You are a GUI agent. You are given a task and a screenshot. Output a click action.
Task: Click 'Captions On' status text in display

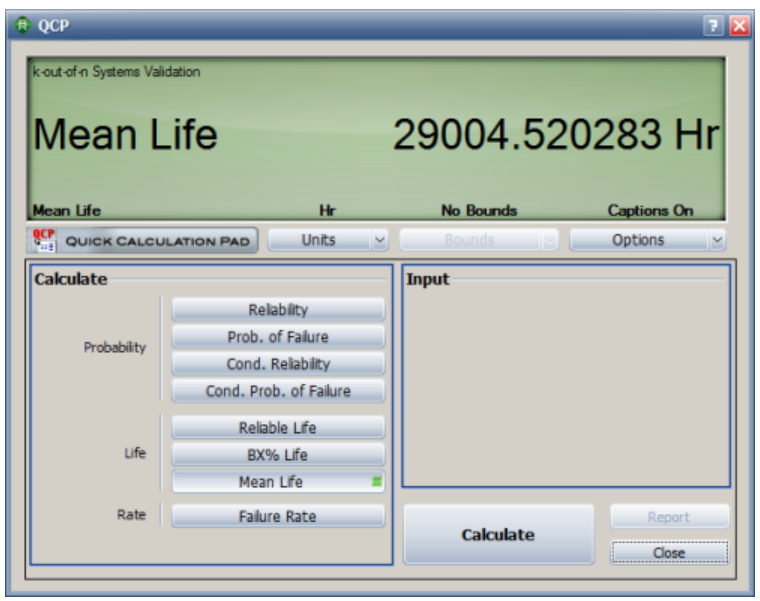click(x=650, y=210)
